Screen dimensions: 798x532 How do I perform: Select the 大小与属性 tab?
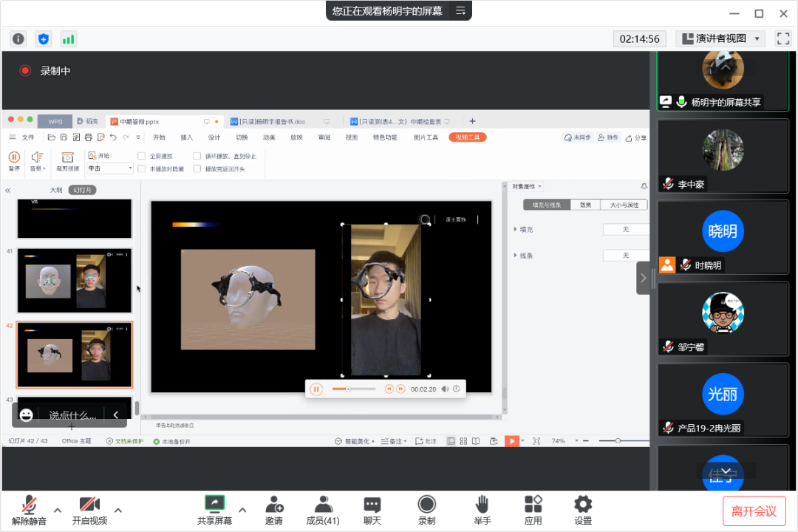(624, 205)
